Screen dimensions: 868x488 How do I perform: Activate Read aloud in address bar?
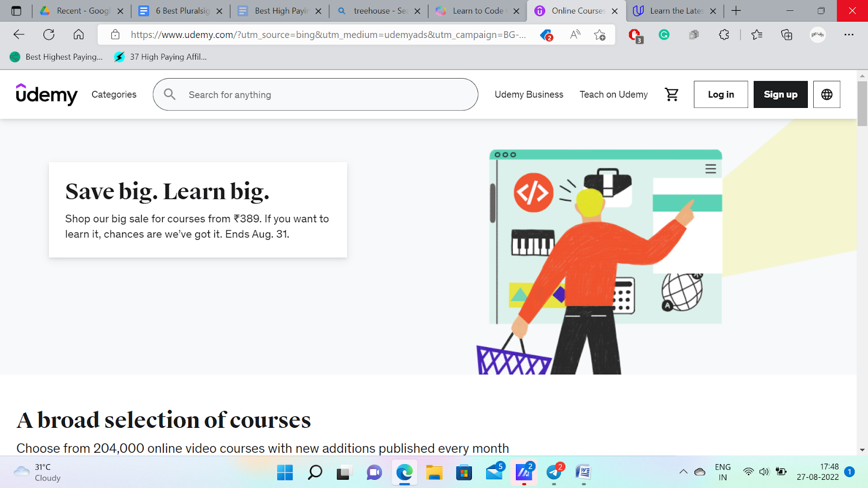(x=575, y=35)
